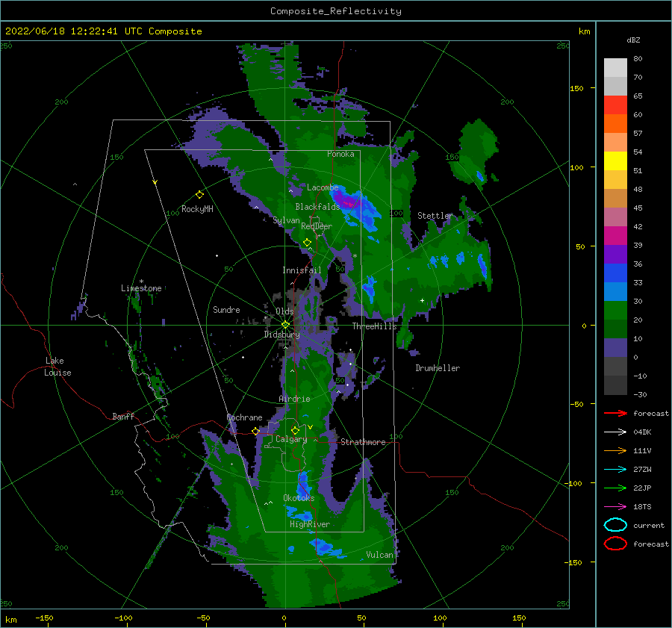Select the yellow 51 dBZ color swatch

[615, 161]
